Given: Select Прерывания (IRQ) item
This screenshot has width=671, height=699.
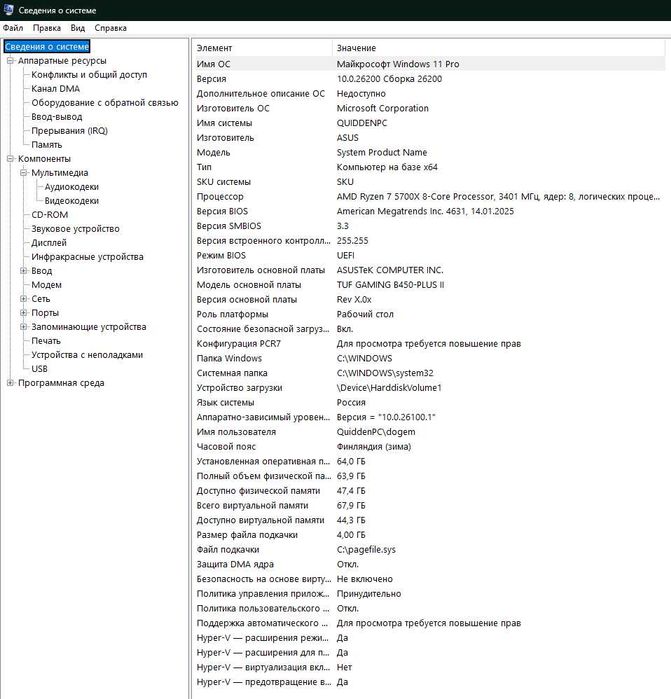Looking at the screenshot, I should (x=70, y=131).
